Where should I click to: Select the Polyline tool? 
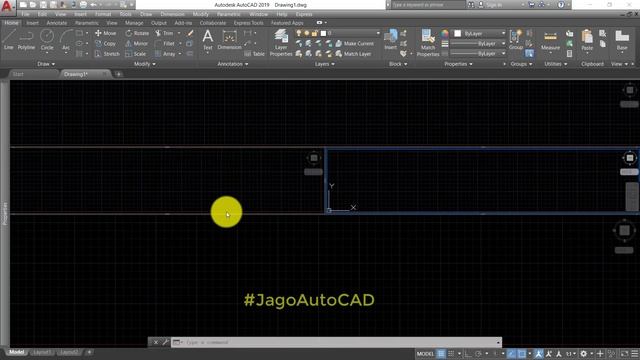[26, 40]
